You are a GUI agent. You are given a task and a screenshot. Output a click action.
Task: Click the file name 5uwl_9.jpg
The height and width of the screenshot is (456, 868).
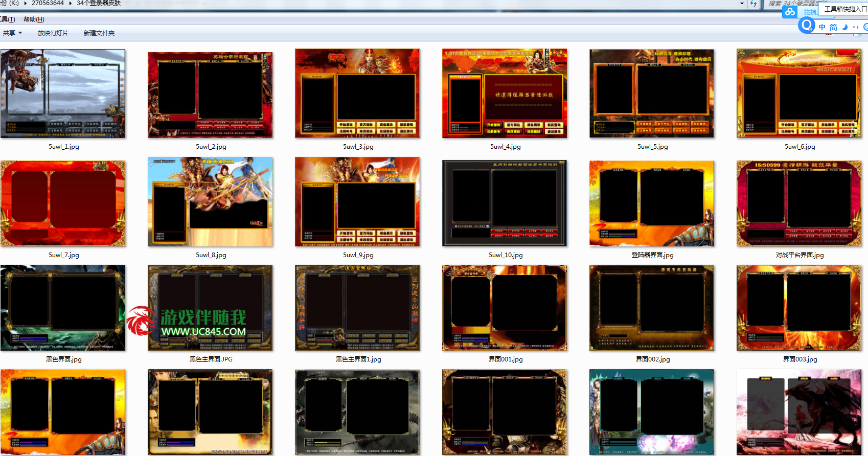[x=358, y=255]
